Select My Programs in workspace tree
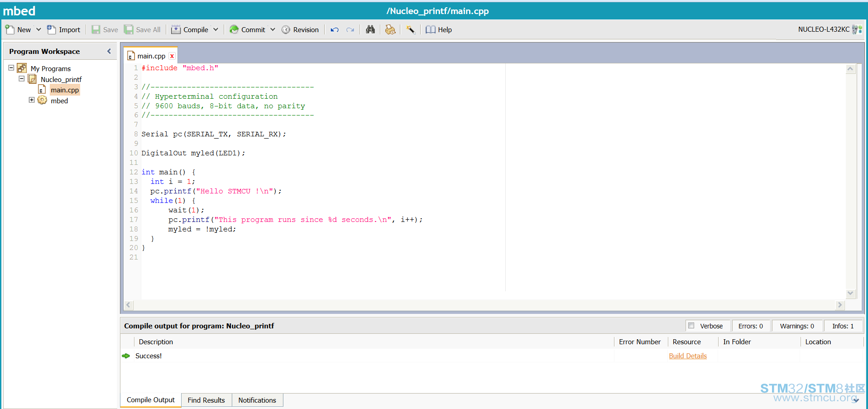Viewport: 868px width, 409px height. (x=51, y=68)
